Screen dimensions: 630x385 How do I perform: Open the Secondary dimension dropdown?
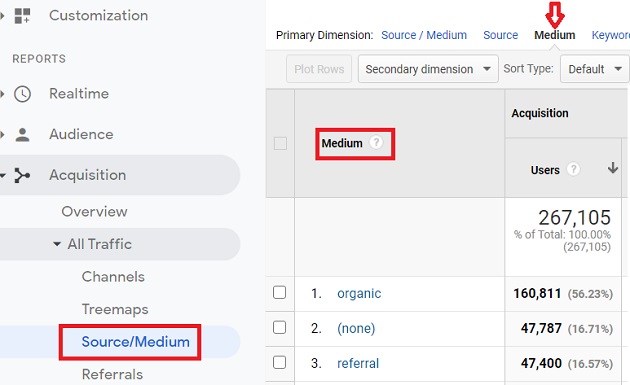428,69
